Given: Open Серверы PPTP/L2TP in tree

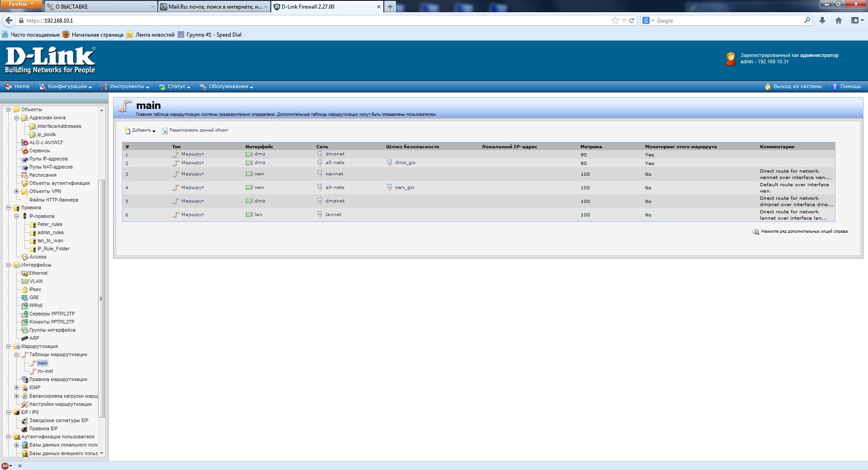Looking at the screenshot, I should 52,314.
